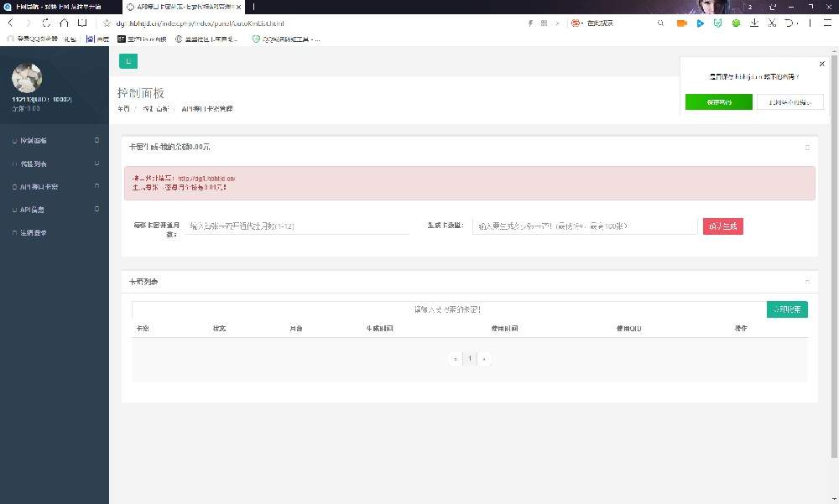Click 保存密码 in the save password popup
This screenshot has height=504, width=839.
click(719, 101)
